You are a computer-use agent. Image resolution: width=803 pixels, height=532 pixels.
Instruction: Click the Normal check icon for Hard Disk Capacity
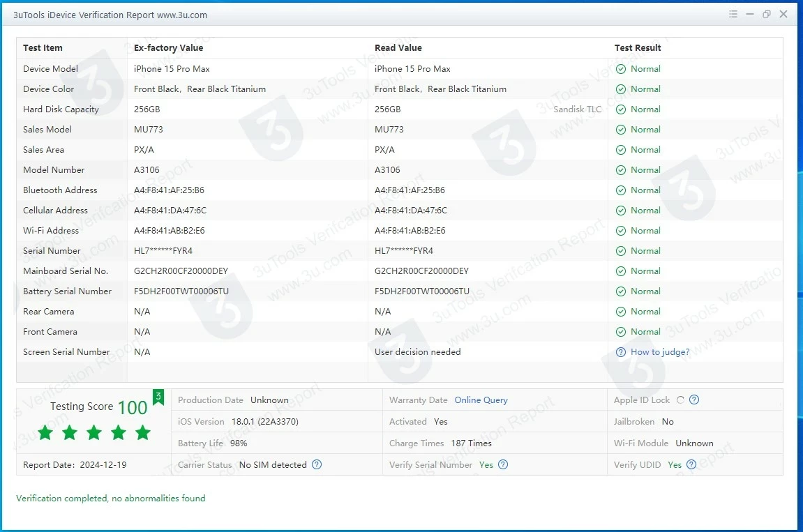(x=621, y=109)
